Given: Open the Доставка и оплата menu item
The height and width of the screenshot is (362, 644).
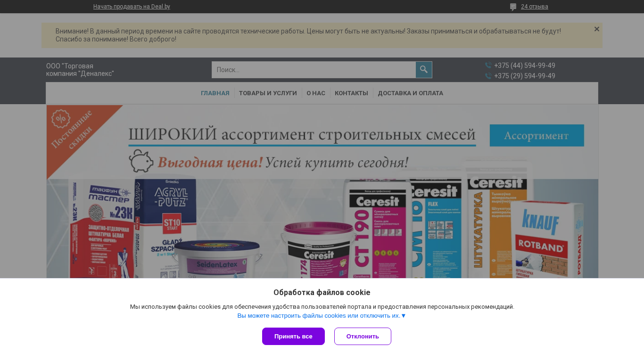Looking at the screenshot, I should 411,93.
